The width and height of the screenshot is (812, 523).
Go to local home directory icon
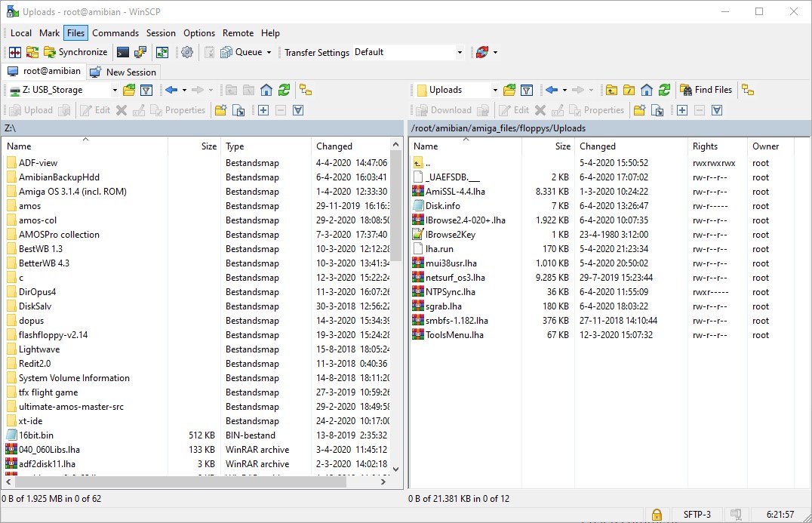[x=266, y=90]
